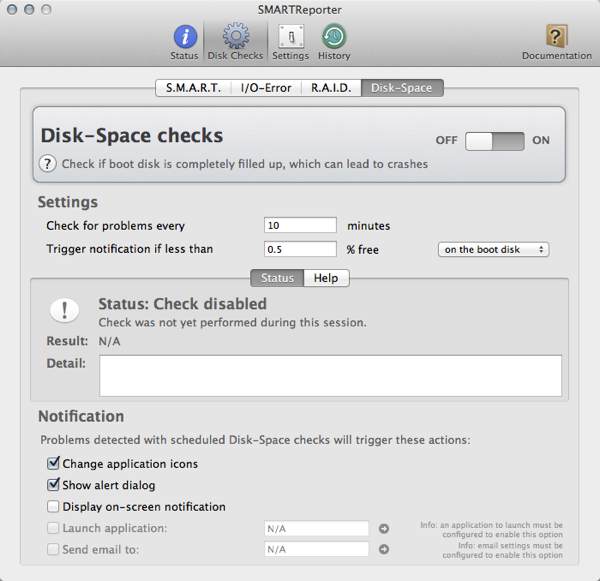Open the Status toolbar icon
Viewport: 600px width, 581px height.
[x=185, y=37]
